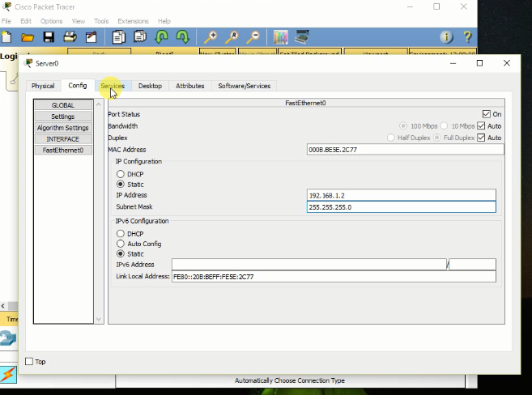This screenshot has height=395, width=532.
Task: Click Automatically Choose Connection Type label
Action: coord(290,380)
